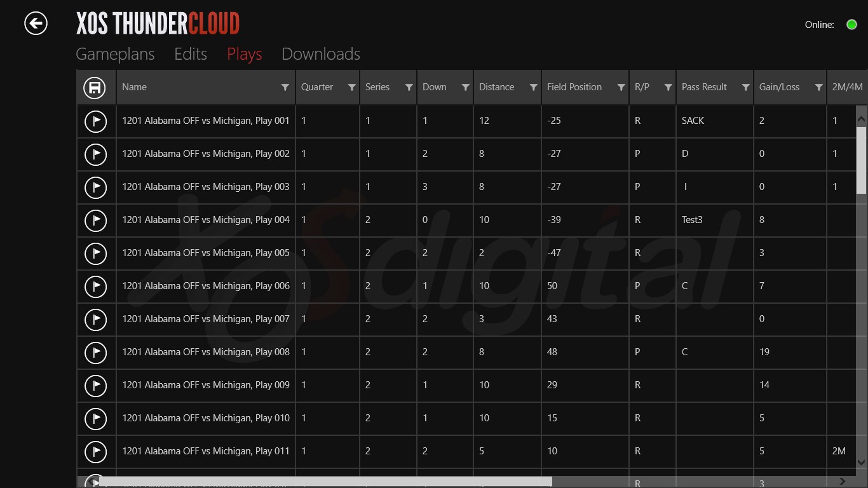Play the clip for Play 007
This screenshot has width=868, height=488.
click(x=96, y=319)
